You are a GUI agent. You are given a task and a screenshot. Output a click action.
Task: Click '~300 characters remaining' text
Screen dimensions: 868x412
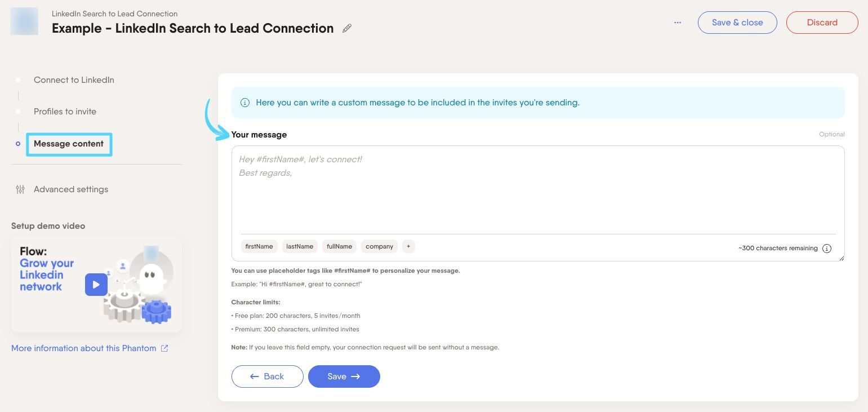coord(778,248)
